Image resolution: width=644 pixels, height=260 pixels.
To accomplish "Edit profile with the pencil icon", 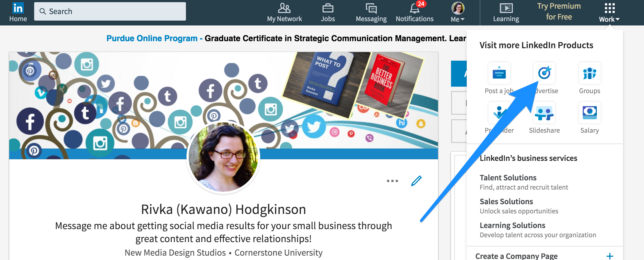I will [416, 181].
